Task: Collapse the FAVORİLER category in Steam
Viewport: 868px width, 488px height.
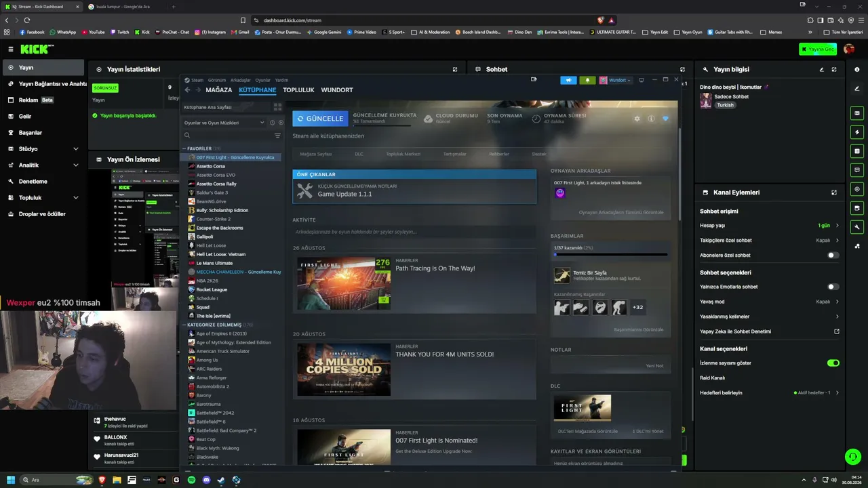Action: point(184,148)
